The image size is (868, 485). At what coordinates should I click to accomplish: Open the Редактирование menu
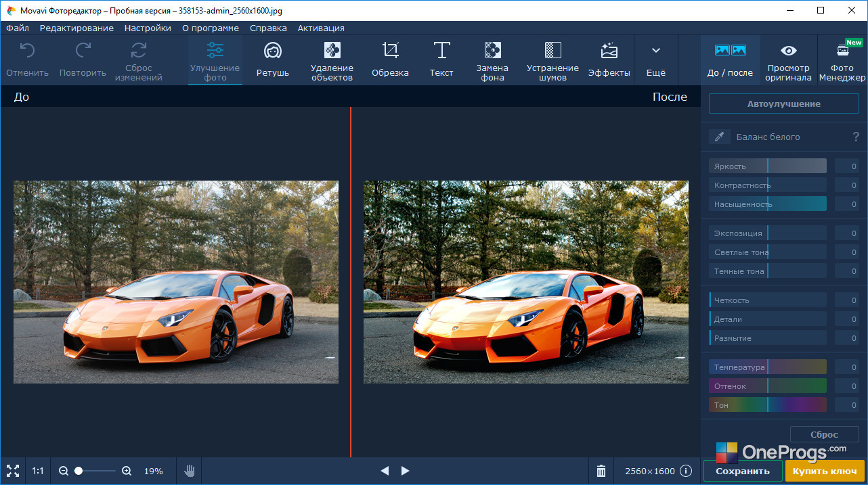77,28
